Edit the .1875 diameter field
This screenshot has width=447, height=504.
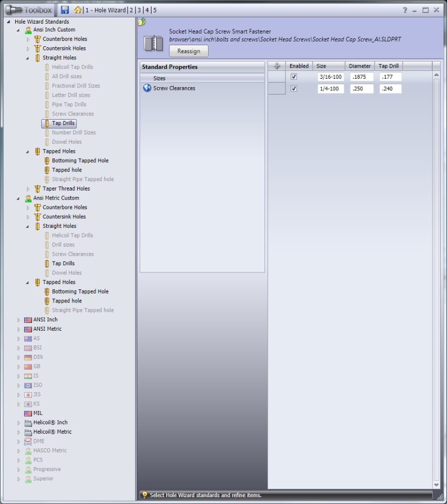coord(361,77)
